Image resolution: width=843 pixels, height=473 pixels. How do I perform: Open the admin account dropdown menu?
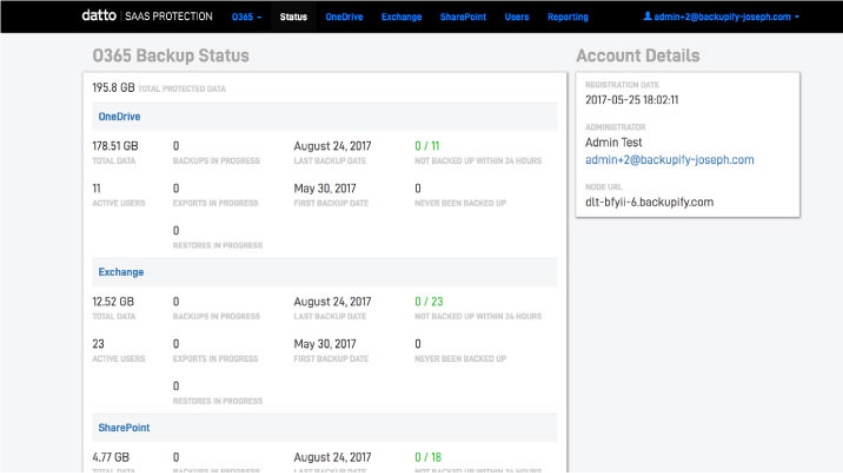coord(721,17)
